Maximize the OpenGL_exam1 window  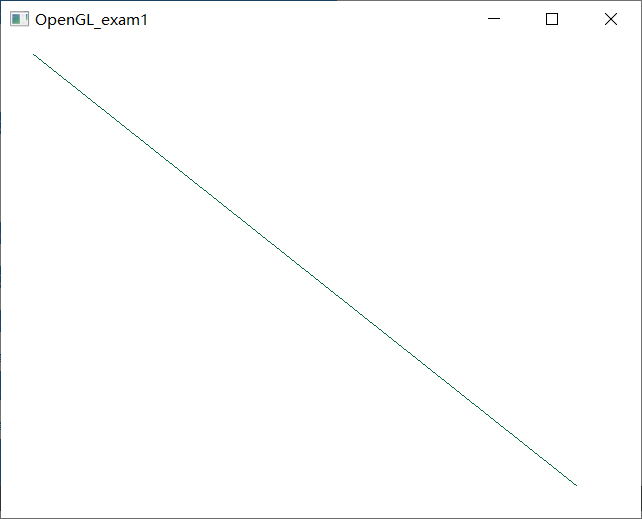[552, 19]
